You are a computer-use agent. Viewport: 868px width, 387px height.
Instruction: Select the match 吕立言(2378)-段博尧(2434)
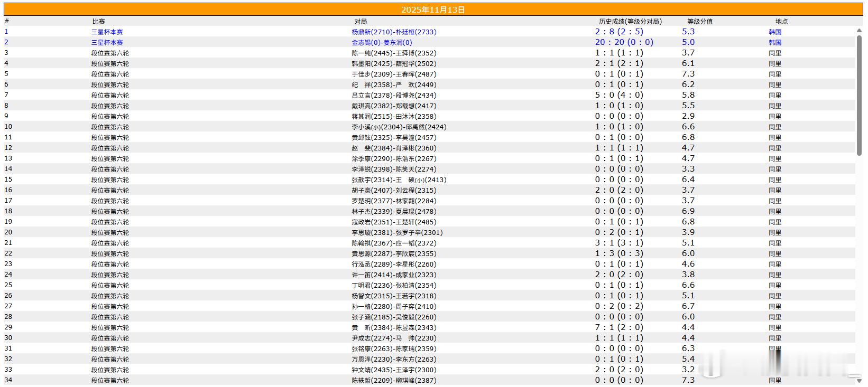394,95
